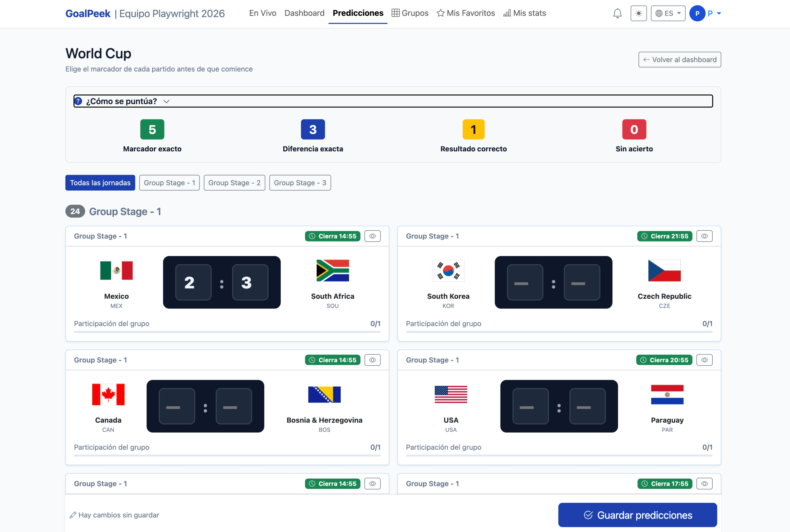Click the South Africa flag
This screenshot has height=532, width=790.
(x=332, y=270)
